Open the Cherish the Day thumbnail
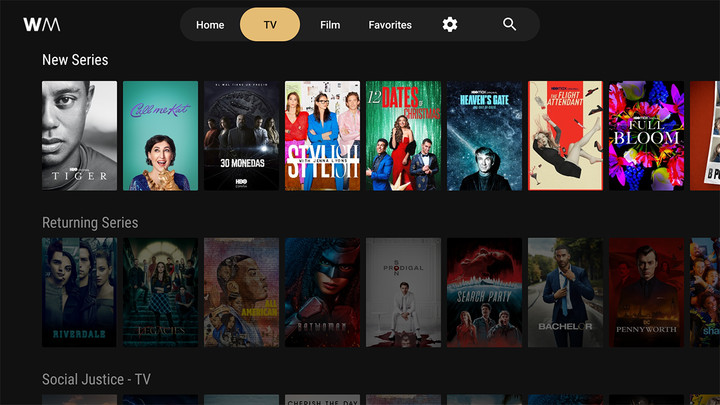 (322, 399)
